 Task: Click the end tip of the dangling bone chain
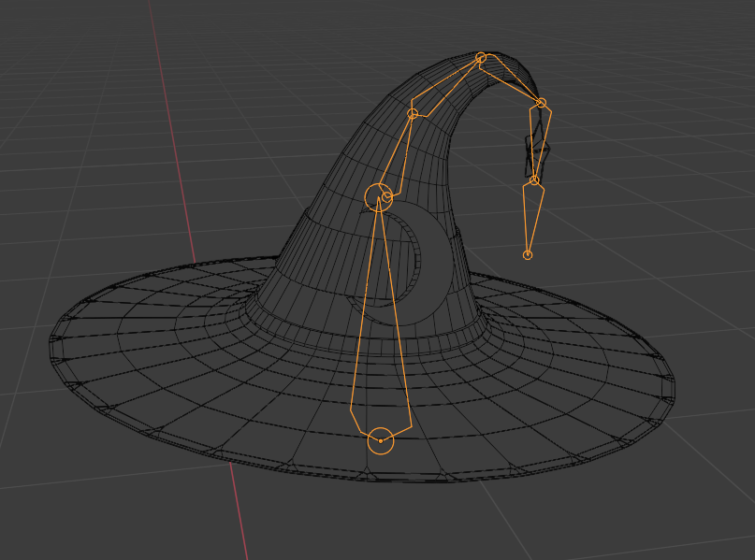click(x=528, y=255)
